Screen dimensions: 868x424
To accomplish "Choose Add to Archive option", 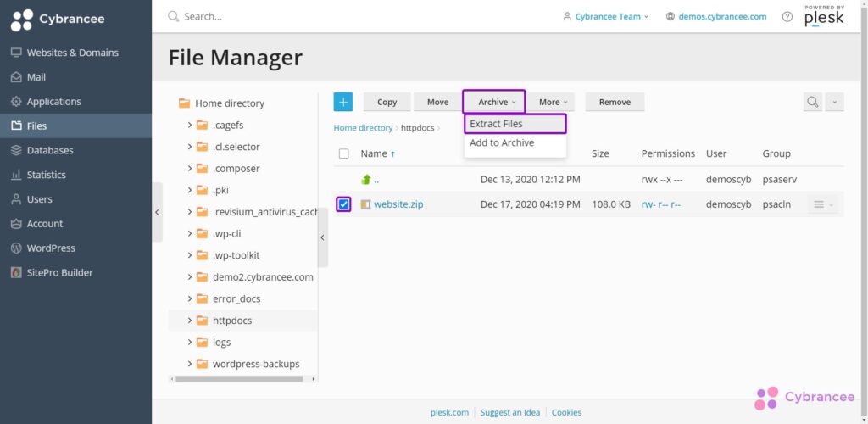I will coord(515,142).
